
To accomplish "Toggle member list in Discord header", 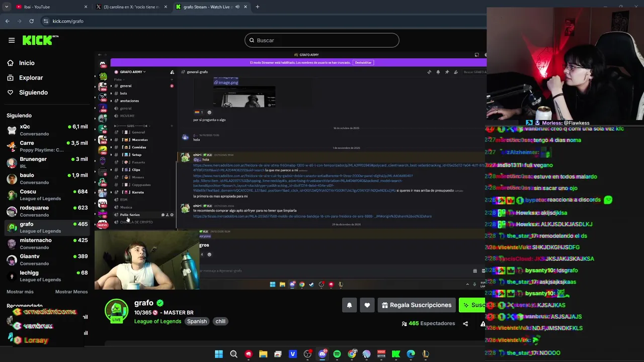I will click(456, 72).
